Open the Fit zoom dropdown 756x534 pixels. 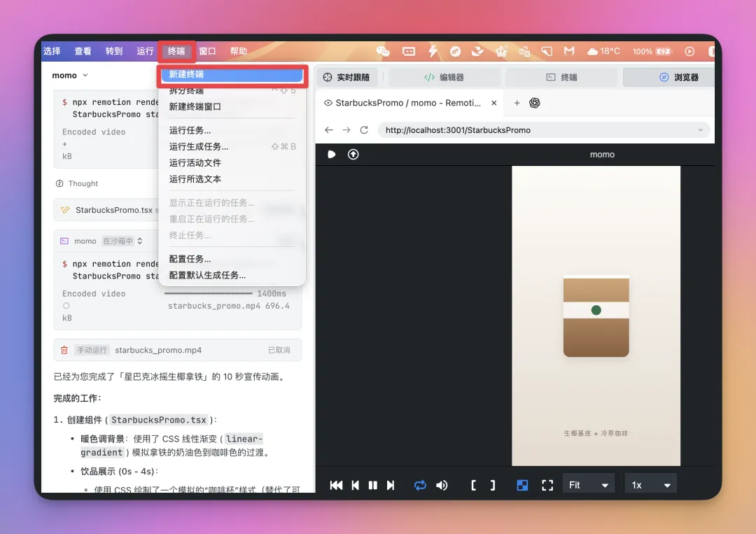(589, 485)
